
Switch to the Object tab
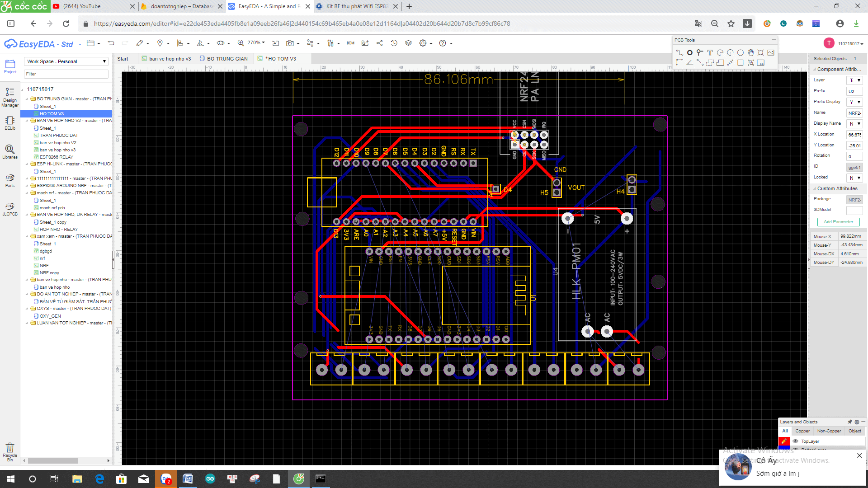(x=855, y=431)
